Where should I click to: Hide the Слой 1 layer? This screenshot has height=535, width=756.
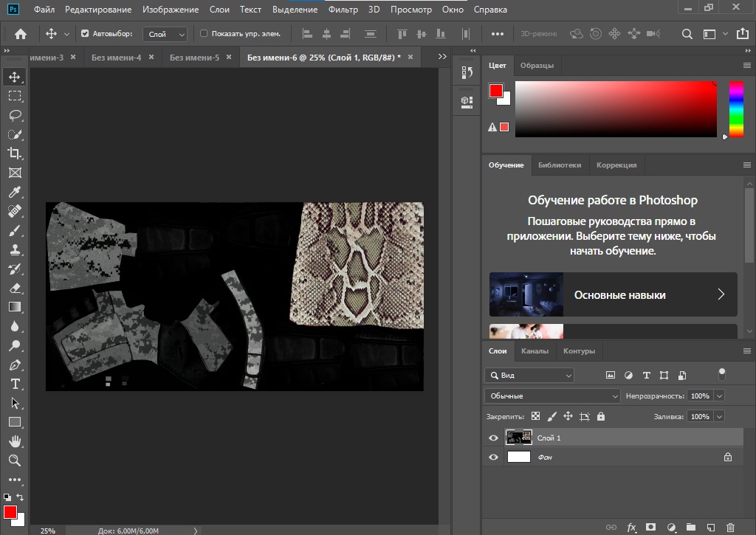click(x=493, y=438)
